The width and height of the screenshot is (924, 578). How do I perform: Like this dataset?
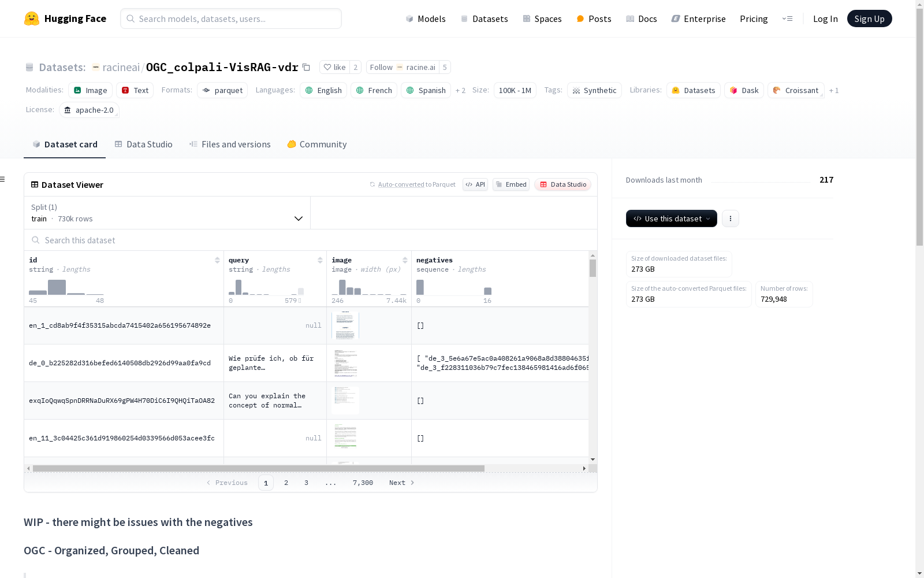coord(334,68)
